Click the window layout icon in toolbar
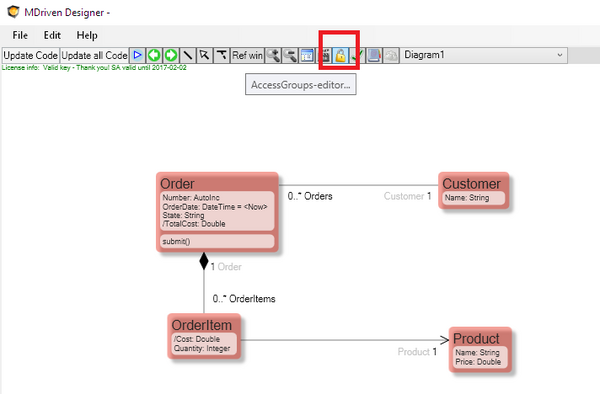 tap(307, 55)
